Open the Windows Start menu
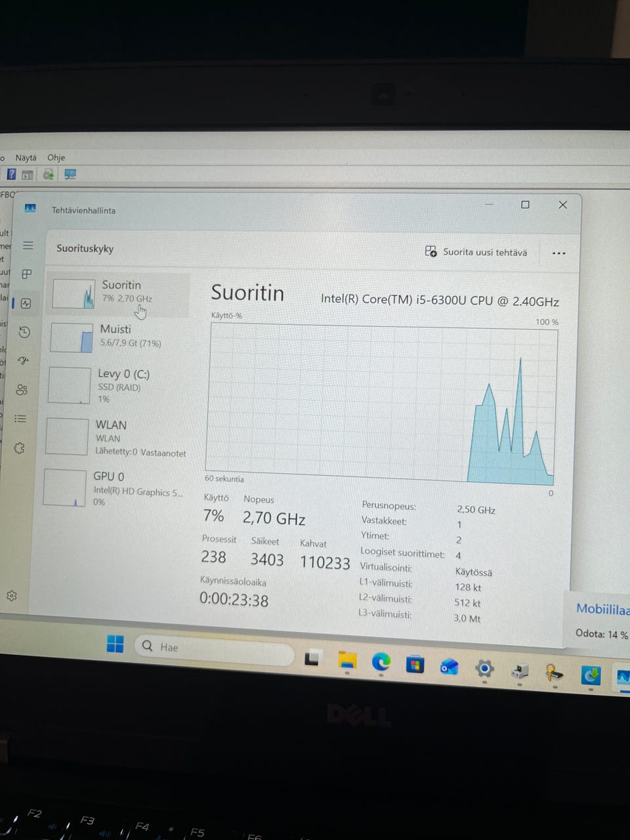 coord(115,644)
